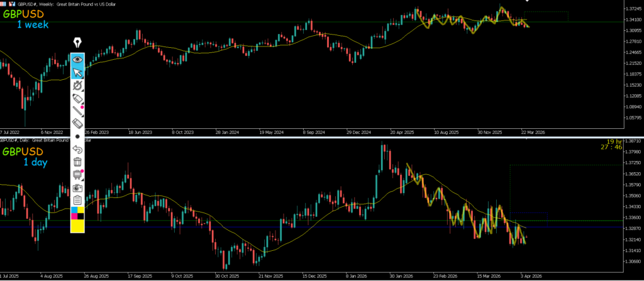644x281 pixels.
Task: Pick the cyan color swatch
Action: tap(74, 210)
